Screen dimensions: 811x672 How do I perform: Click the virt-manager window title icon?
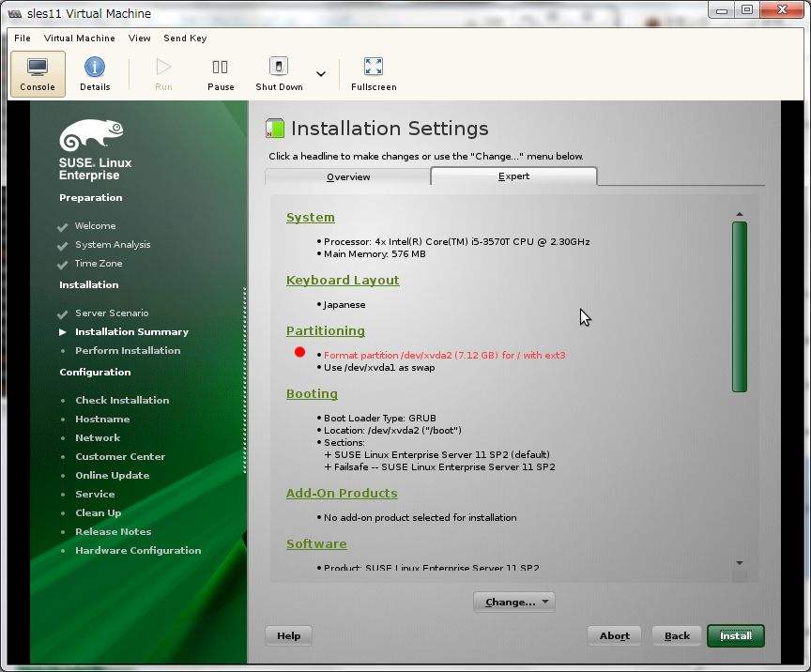click(14, 13)
